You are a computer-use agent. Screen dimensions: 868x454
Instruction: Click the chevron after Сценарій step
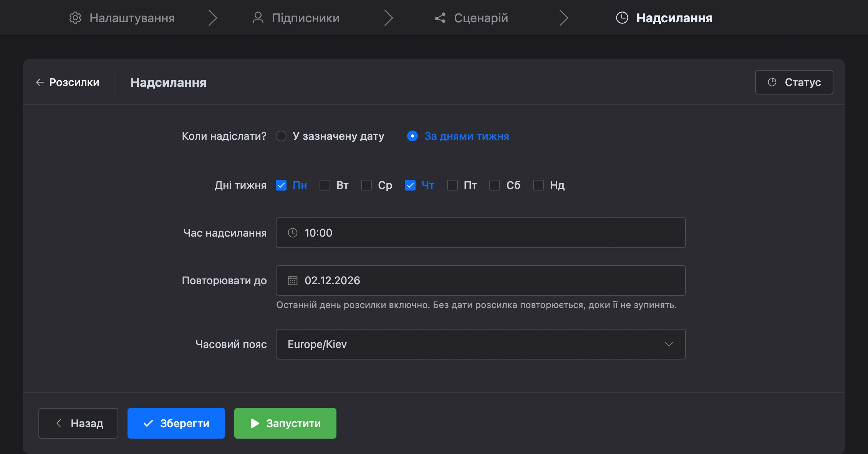[x=563, y=18]
